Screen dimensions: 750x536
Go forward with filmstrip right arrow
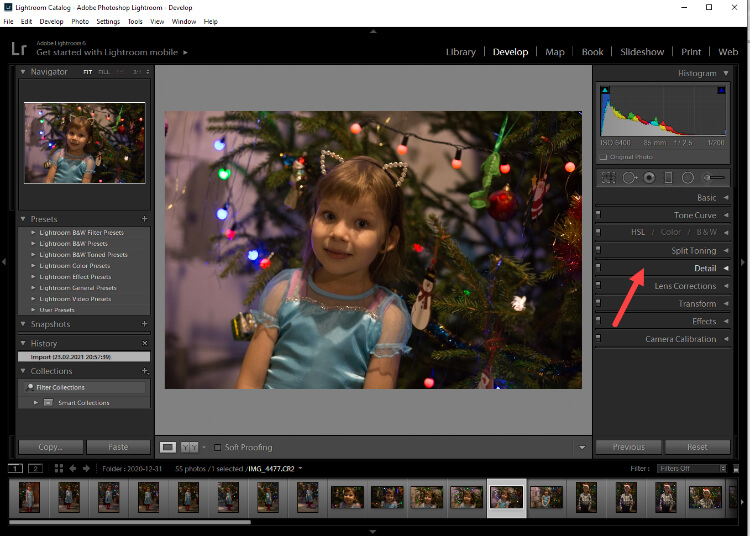point(86,469)
